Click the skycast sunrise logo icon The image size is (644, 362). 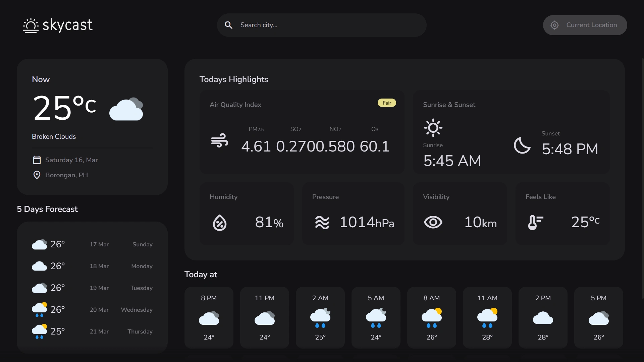(x=31, y=25)
